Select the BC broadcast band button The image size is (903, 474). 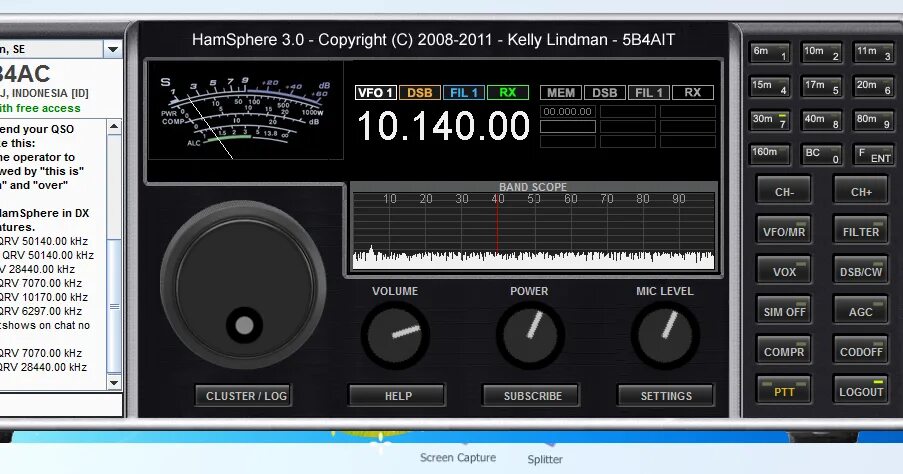click(821, 154)
